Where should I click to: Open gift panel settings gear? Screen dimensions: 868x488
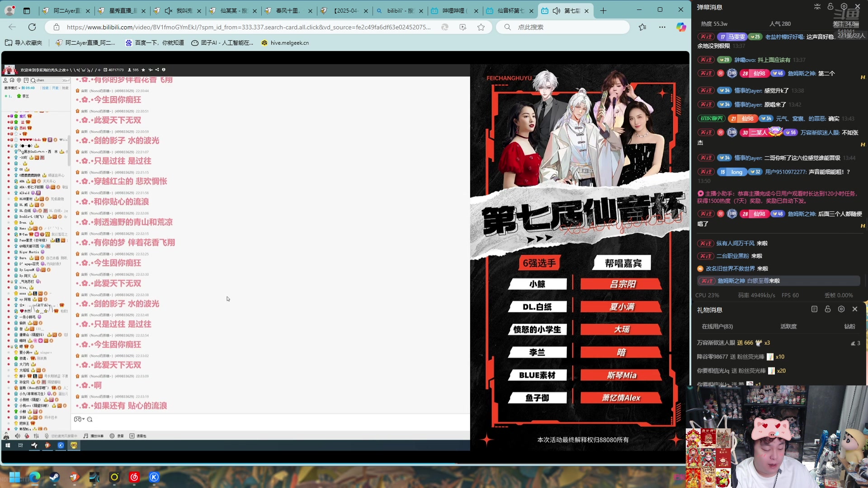pos(841,309)
